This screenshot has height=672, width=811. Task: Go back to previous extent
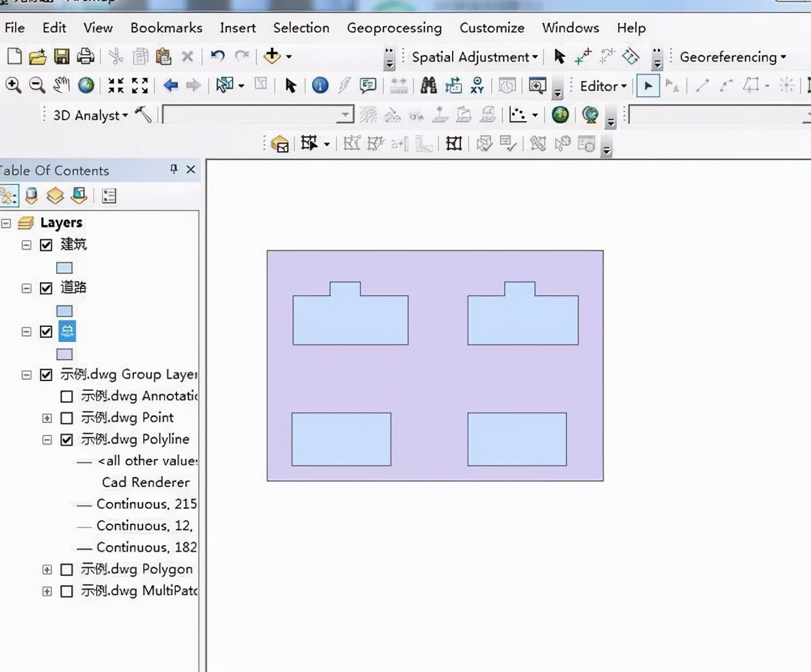tap(171, 85)
